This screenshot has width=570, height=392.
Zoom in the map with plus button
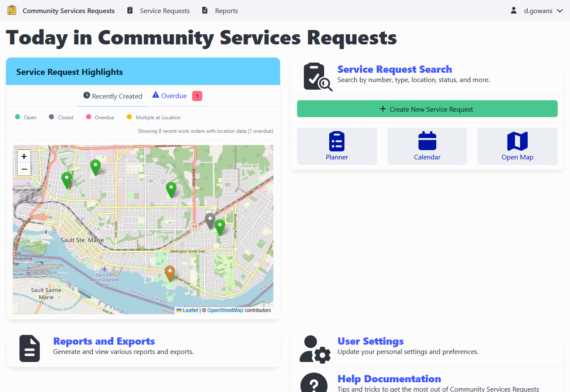[24, 156]
